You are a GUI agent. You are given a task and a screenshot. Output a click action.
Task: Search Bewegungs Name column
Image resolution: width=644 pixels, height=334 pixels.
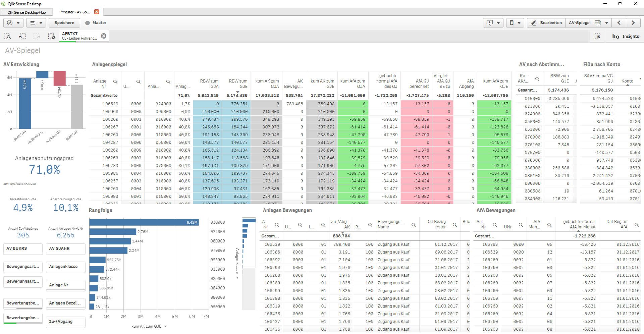[x=414, y=225]
